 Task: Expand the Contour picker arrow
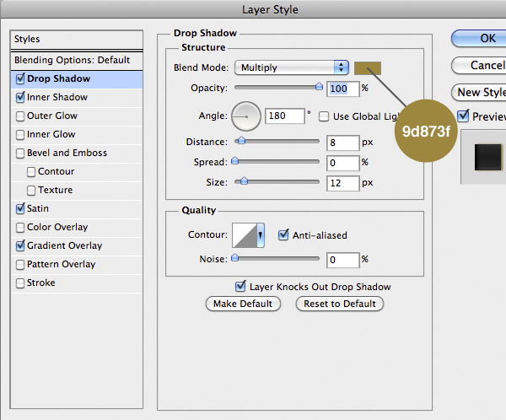point(261,235)
